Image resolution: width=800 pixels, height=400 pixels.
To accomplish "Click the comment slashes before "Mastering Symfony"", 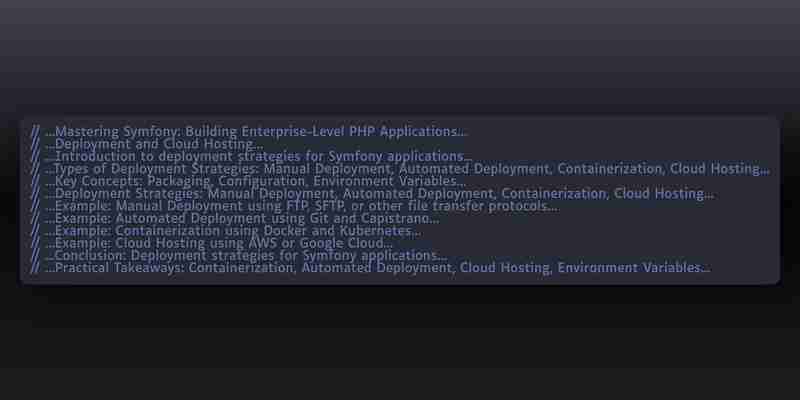I will tap(35, 132).
